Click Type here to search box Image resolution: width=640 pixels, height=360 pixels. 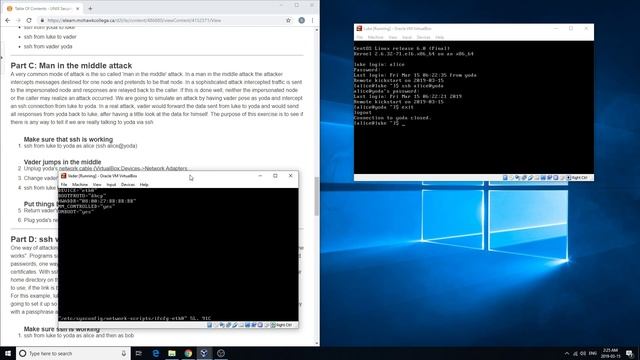[x=73, y=353]
